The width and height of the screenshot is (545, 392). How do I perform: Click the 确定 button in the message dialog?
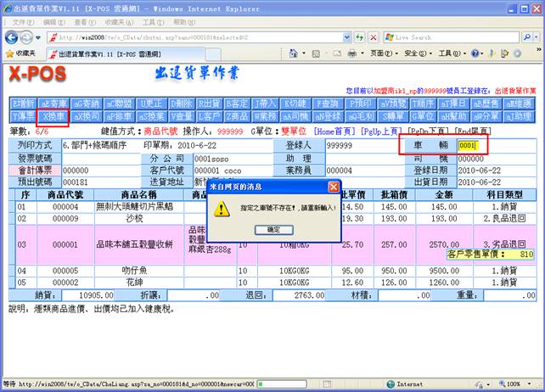(273, 230)
